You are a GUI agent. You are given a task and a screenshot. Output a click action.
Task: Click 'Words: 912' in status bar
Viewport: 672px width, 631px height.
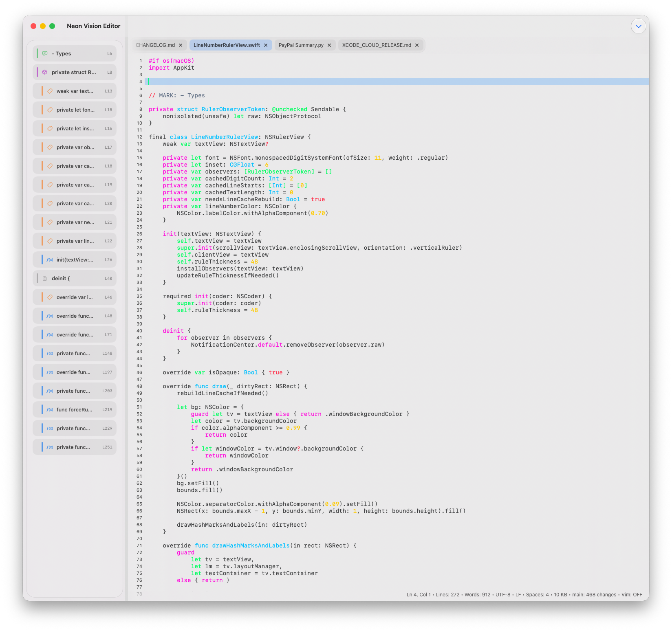click(478, 595)
